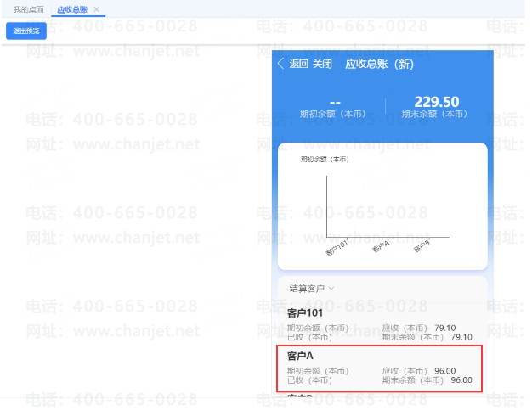Click the 期初余额 (本币) summary value
This screenshot has height=416, width=532.
point(335,103)
